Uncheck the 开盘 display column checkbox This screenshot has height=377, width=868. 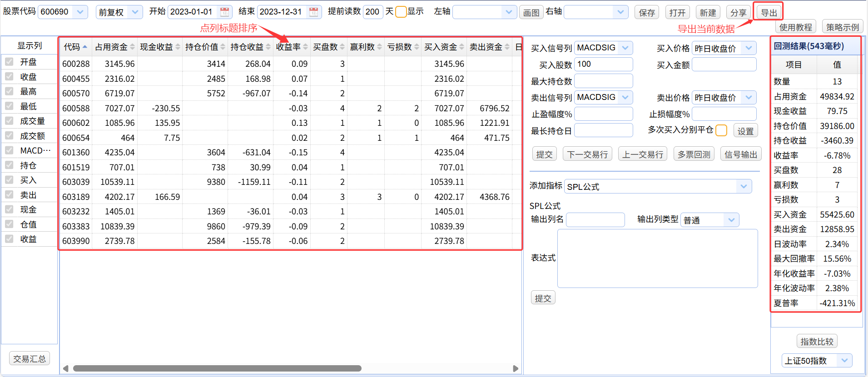9,62
